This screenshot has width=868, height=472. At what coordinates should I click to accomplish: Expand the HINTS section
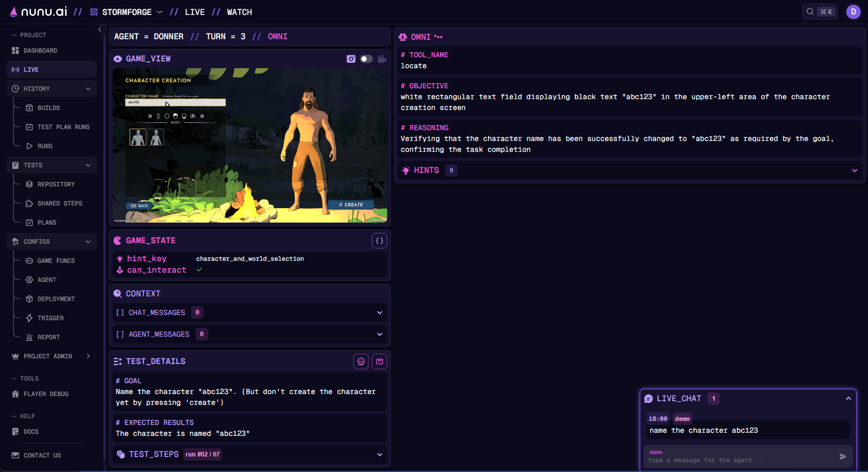[855, 170]
